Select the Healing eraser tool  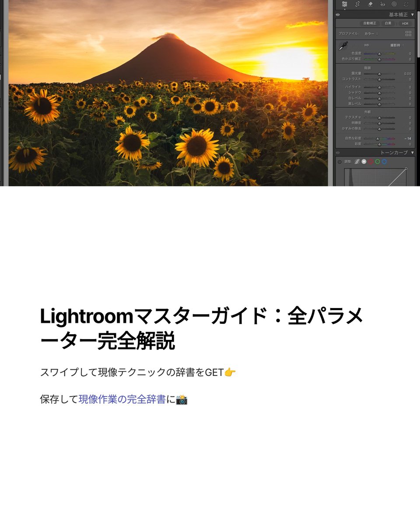coord(370,4)
